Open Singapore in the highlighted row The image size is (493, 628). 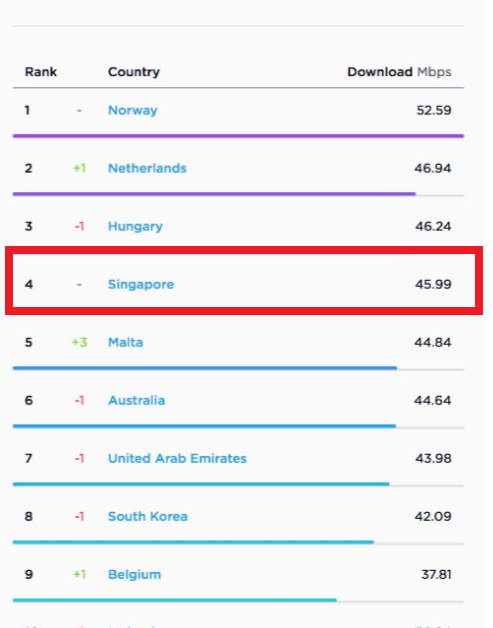[141, 284]
